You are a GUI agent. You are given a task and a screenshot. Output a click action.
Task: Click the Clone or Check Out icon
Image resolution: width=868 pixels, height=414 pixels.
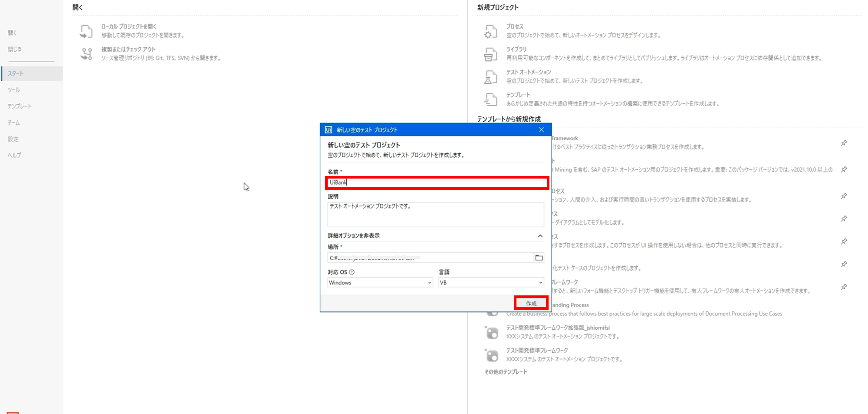[86, 54]
